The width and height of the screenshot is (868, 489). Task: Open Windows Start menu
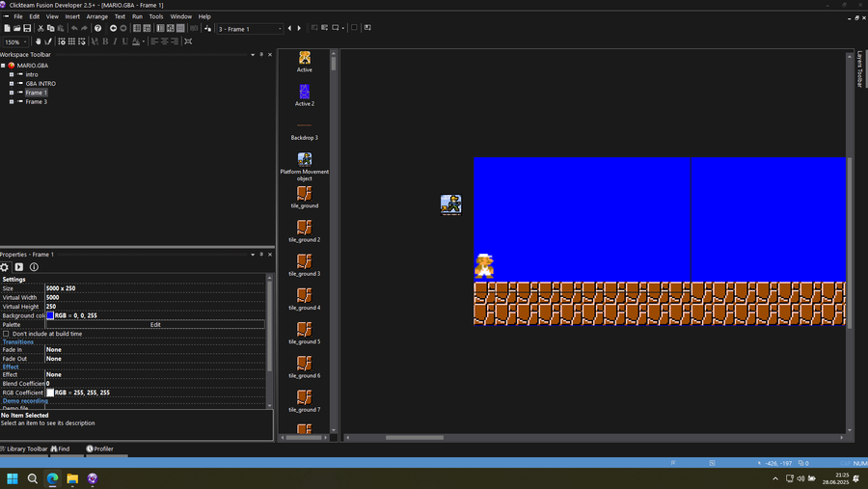click(x=13, y=478)
